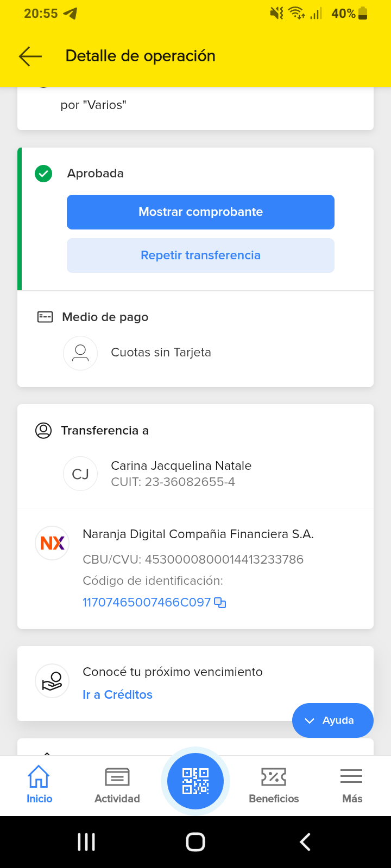Tap the CJ recipient avatar
This screenshot has width=391, height=868.
pos(80,474)
